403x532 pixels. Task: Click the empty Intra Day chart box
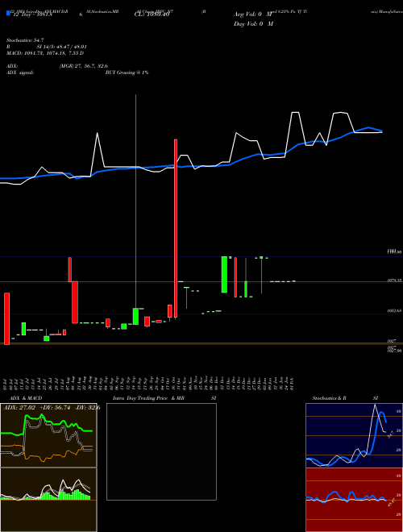click(161, 451)
